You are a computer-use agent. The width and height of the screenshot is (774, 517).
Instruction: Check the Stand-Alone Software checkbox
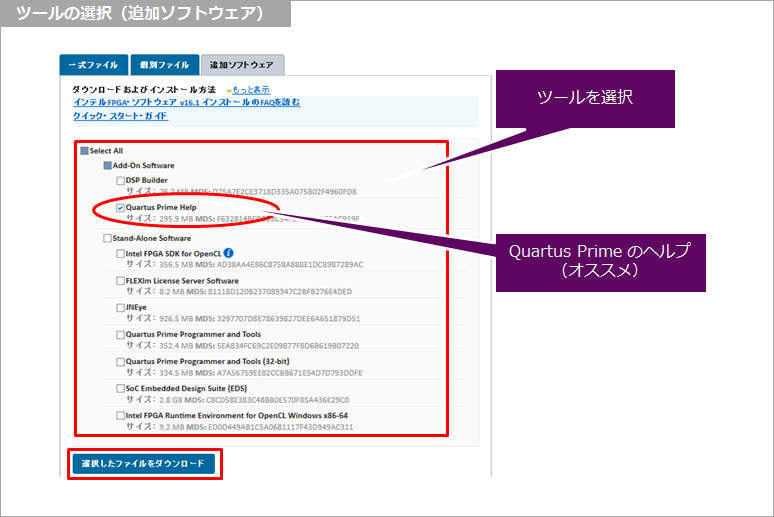pyautogui.click(x=107, y=239)
